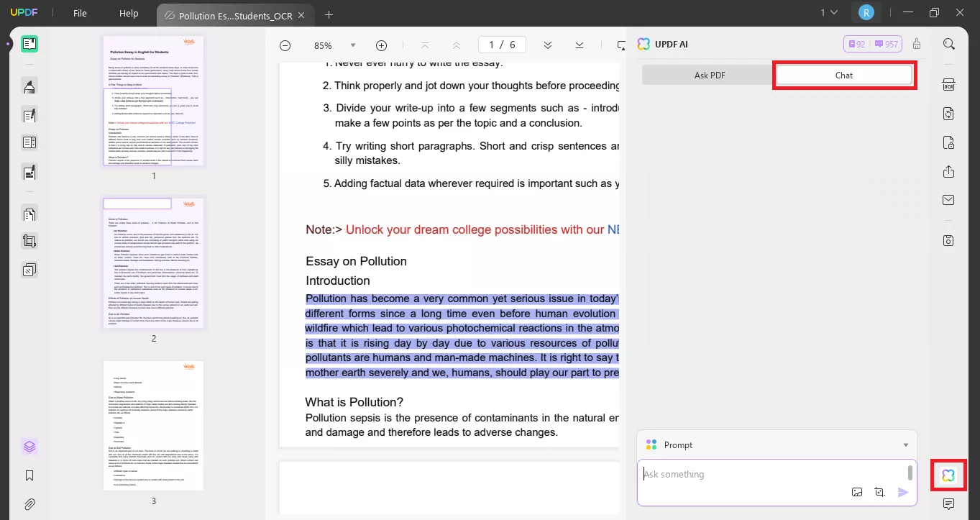Click the AI chat lock icon

tap(917, 44)
